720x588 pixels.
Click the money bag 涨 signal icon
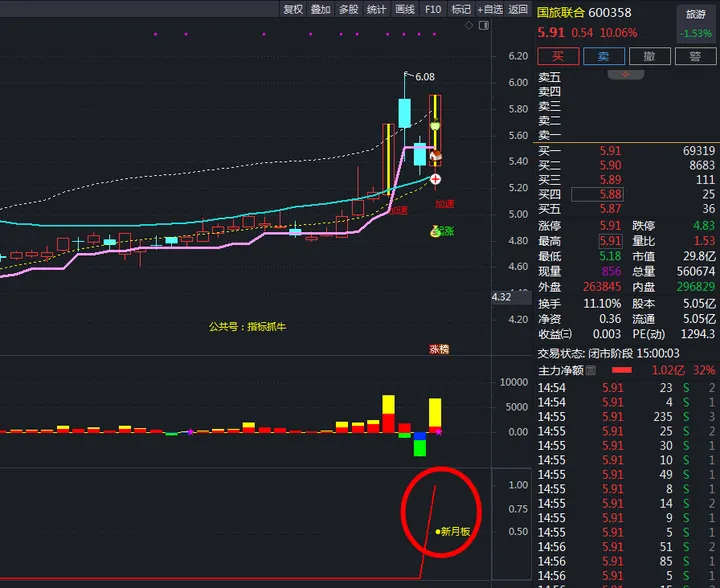pyautogui.click(x=436, y=231)
